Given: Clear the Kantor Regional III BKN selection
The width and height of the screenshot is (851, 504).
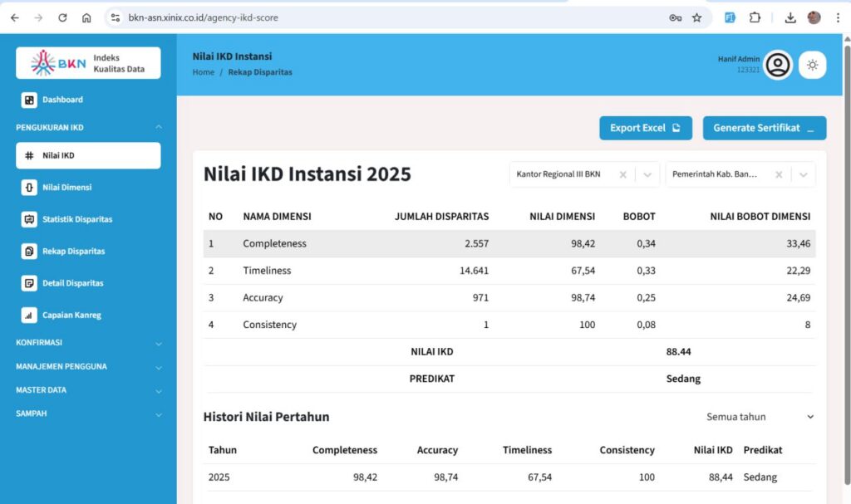Looking at the screenshot, I should (x=622, y=174).
